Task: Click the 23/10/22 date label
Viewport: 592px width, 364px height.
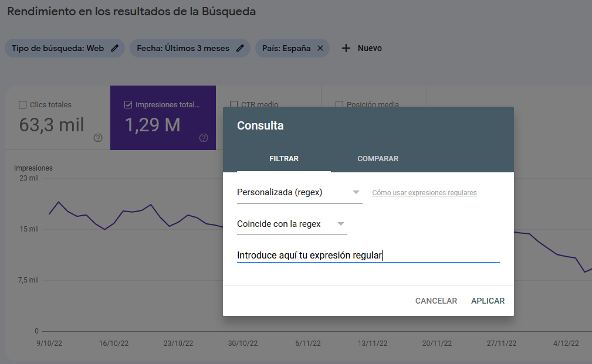Action: pos(178,343)
